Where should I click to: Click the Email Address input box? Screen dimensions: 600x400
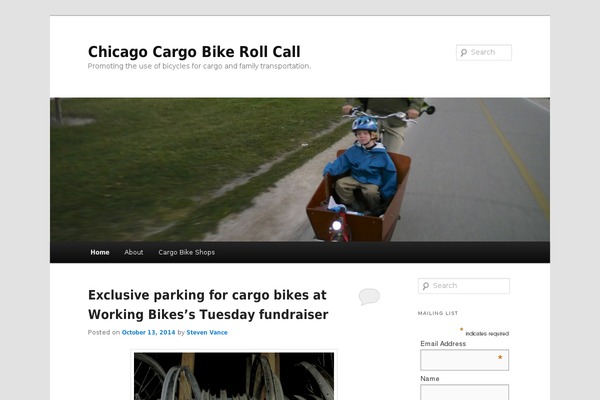point(465,360)
